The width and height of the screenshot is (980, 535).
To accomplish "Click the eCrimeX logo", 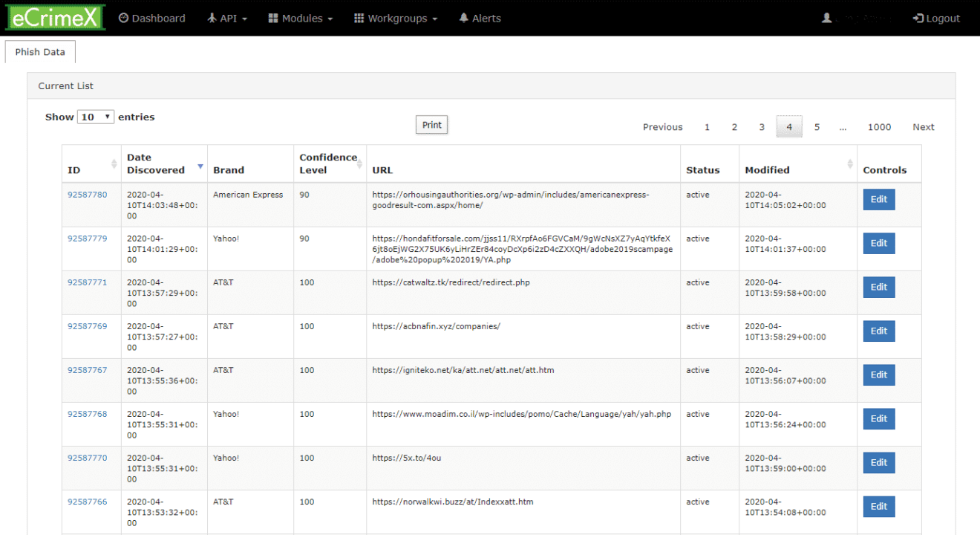I will (55, 17).
